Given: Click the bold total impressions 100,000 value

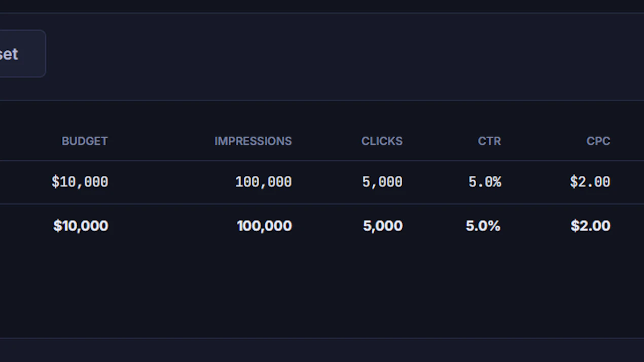Looking at the screenshot, I should click(264, 226).
